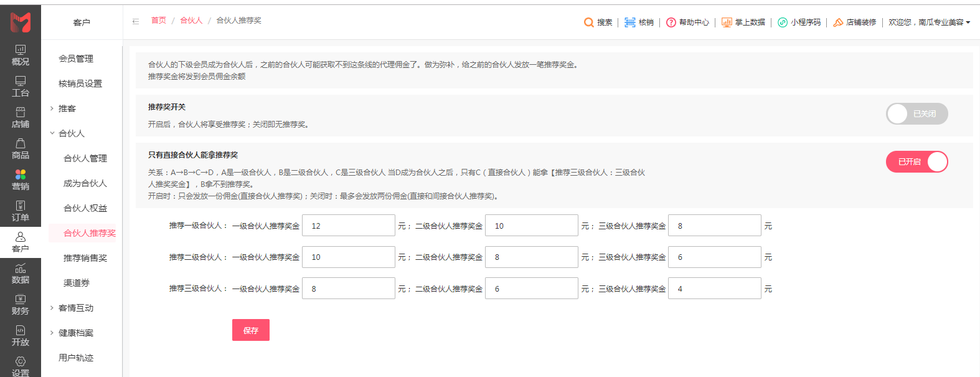Edit 推荐三级合伙人 first-level reward field (8)

[349, 289]
